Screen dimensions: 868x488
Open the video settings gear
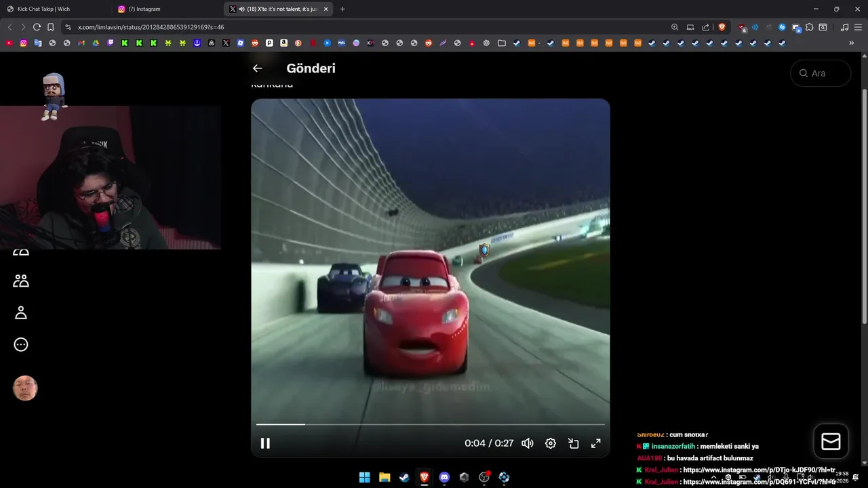pos(551,443)
